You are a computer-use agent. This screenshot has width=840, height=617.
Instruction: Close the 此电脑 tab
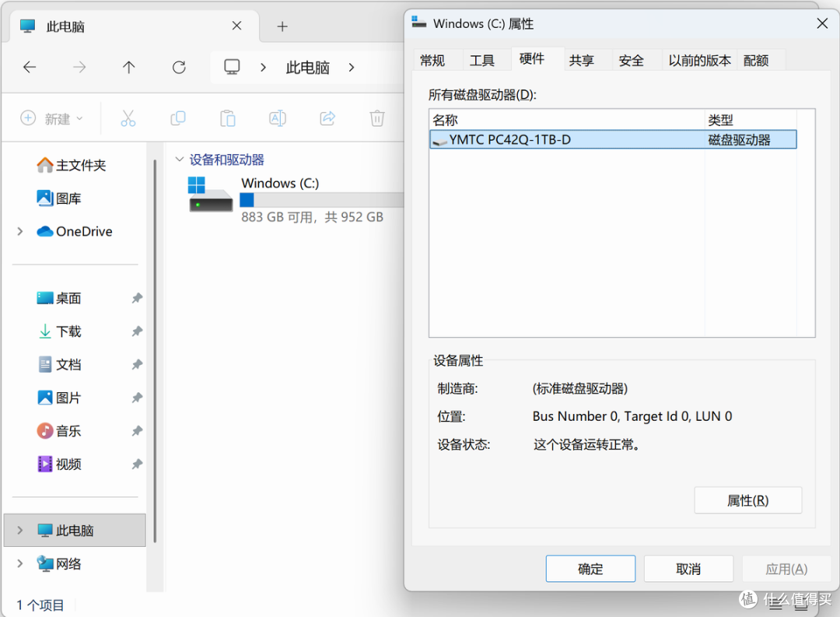click(x=236, y=26)
